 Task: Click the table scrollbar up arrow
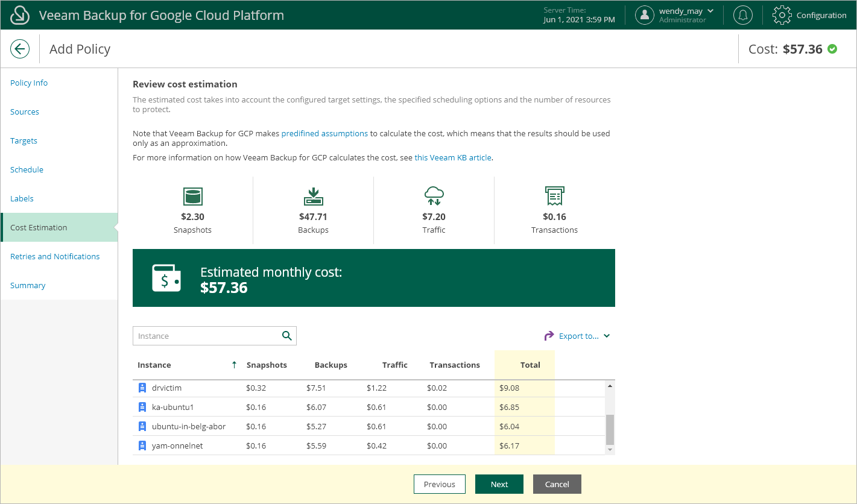click(610, 386)
